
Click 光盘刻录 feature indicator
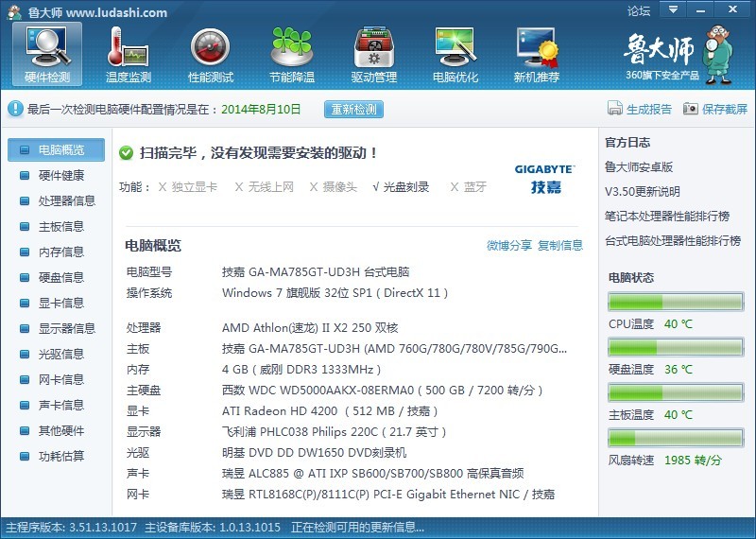tap(401, 186)
